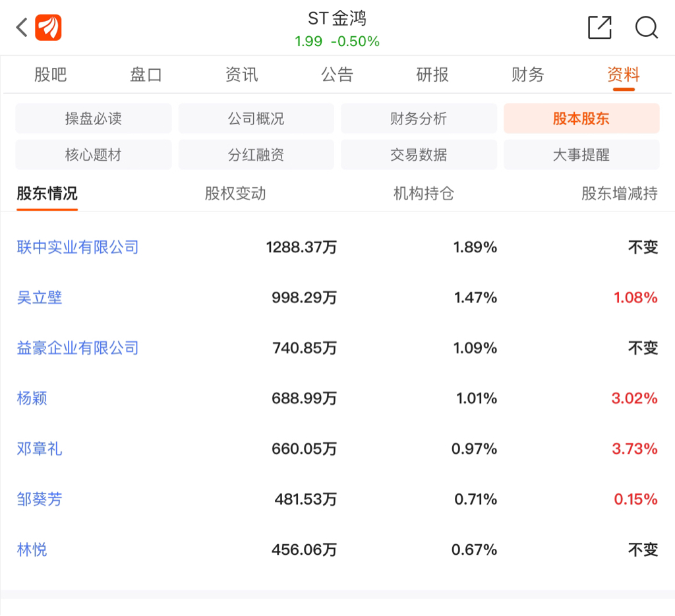This screenshot has width=675, height=616.
Task: Open the 交易数据 section button
Action: 419,154
